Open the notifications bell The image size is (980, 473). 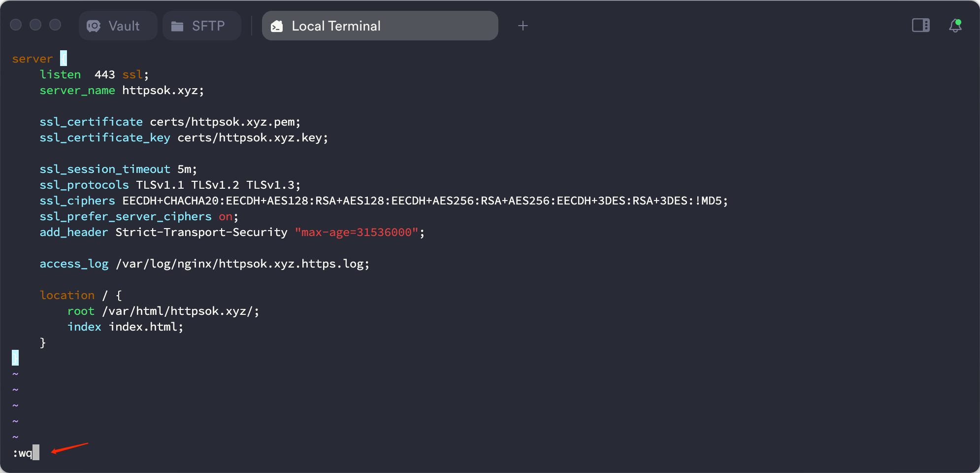tap(955, 25)
